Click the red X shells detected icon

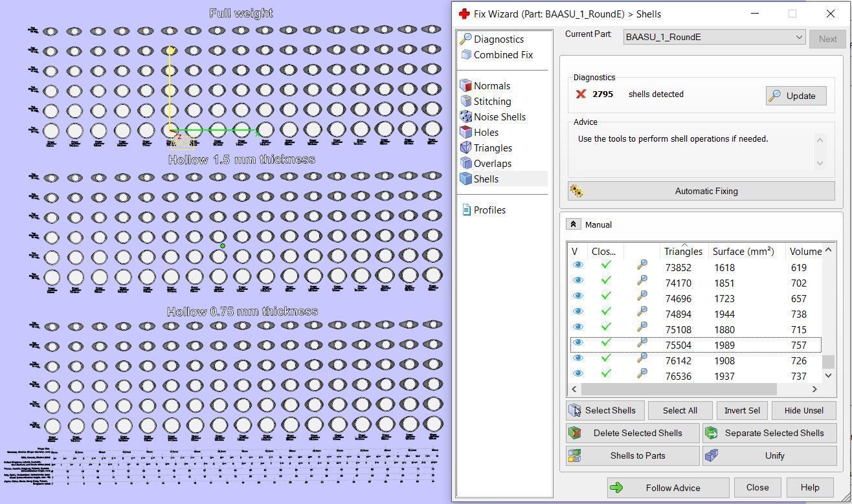tap(581, 94)
